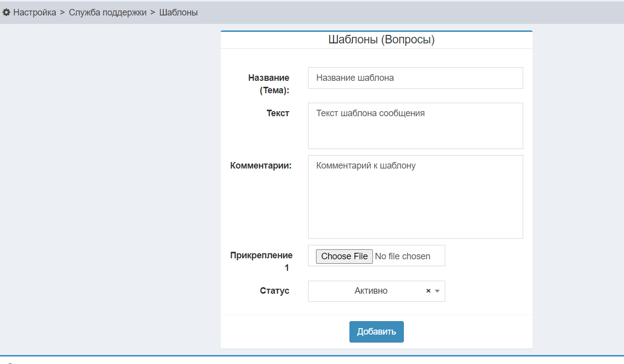The width and height of the screenshot is (624, 364).
Task: Focus the Комментарий к шаблону textarea
Action: pyautogui.click(x=415, y=196)
